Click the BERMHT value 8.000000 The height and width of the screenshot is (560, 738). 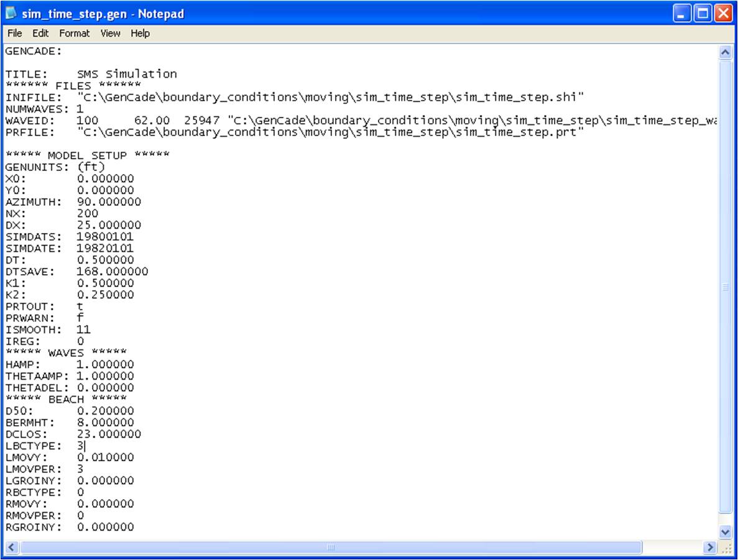(106, 423)
